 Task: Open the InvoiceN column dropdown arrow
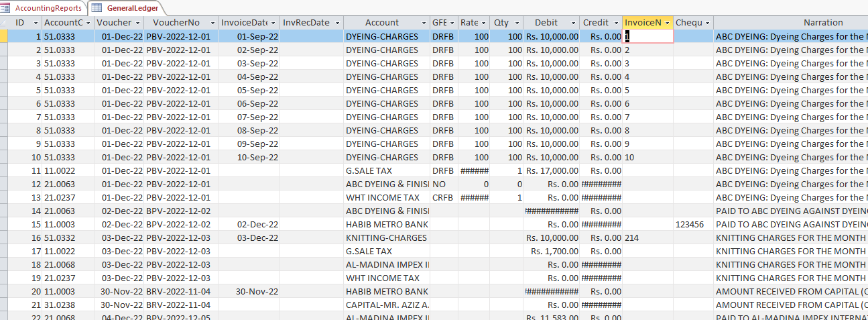click(x=668, y=23)
